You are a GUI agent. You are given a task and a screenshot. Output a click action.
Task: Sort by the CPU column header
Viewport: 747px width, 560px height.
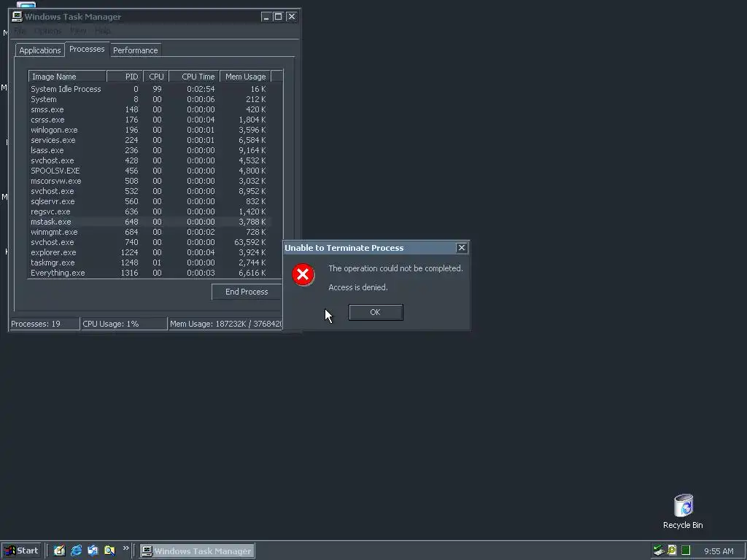coord(156,77)
